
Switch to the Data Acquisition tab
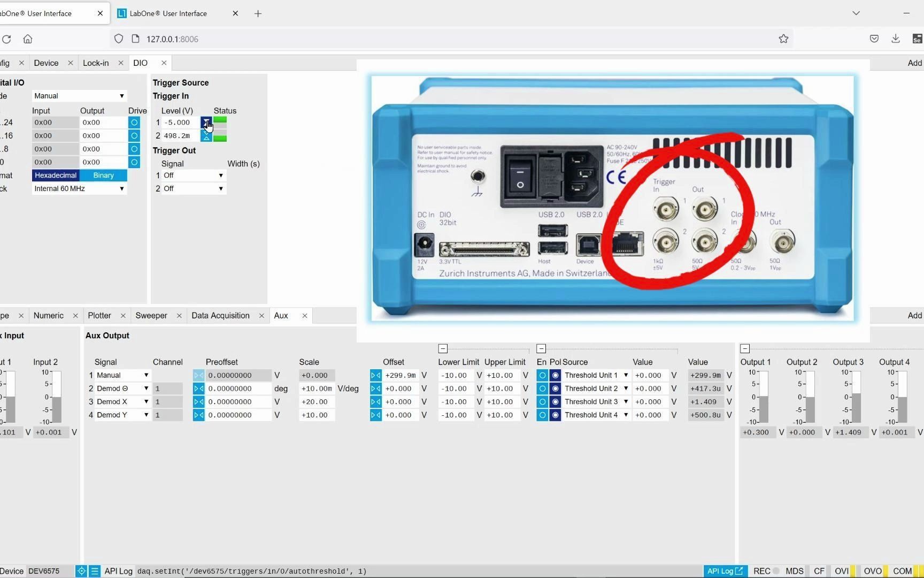220,316
